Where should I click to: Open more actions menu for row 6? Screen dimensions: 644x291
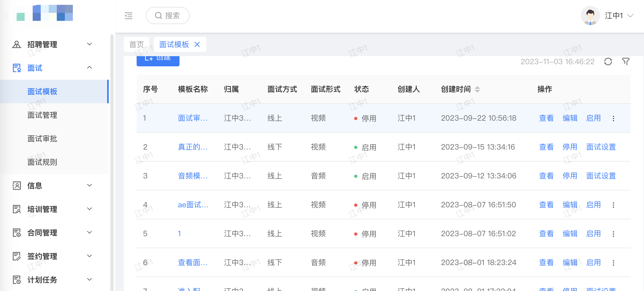pyautogui.click(x=613, y=263)
